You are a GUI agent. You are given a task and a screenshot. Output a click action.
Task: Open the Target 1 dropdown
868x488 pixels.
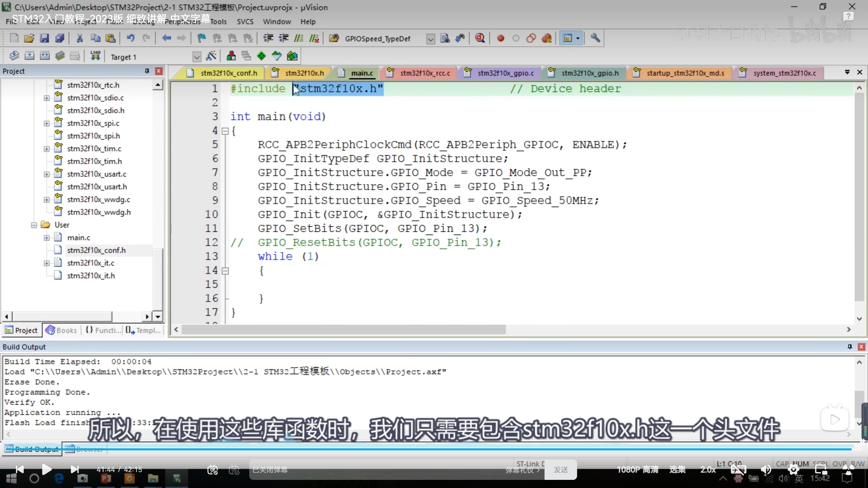196,57
